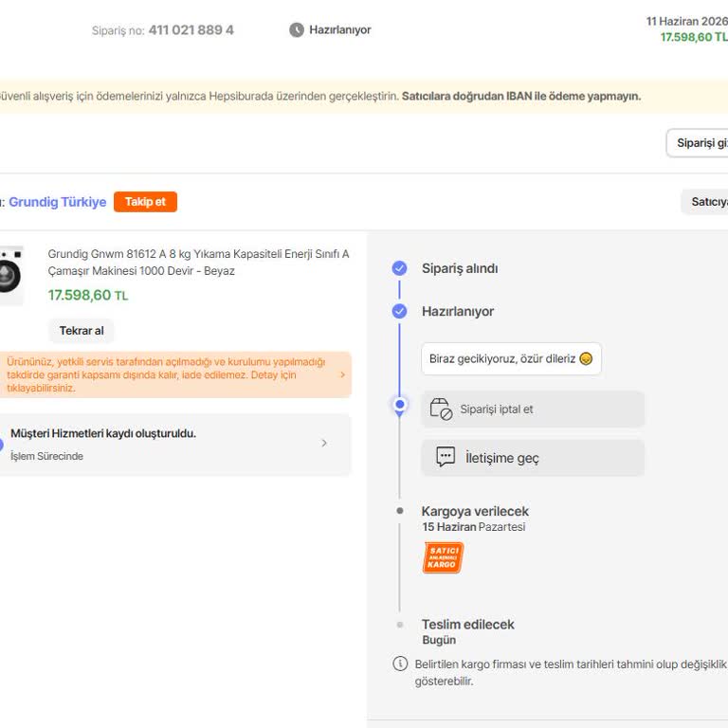Open the Grundig Gnwm 81612 product title
This screenshot has height=728, width=728.
click(198, 263)
